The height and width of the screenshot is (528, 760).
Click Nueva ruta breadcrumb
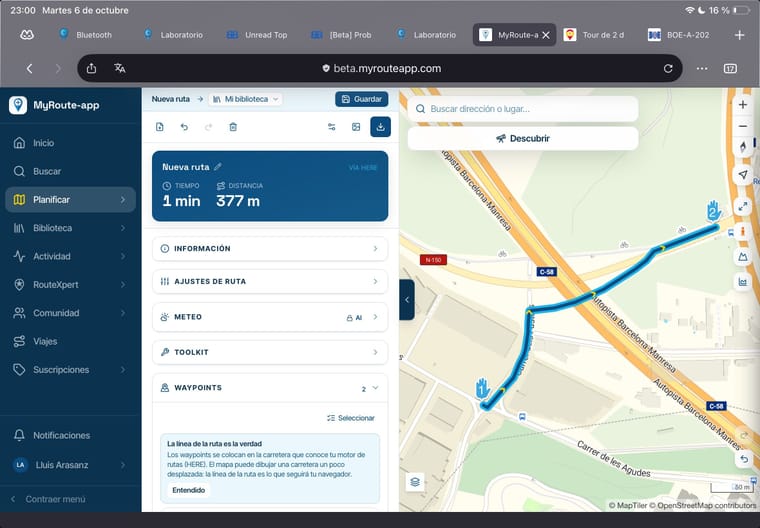[171, 99]
